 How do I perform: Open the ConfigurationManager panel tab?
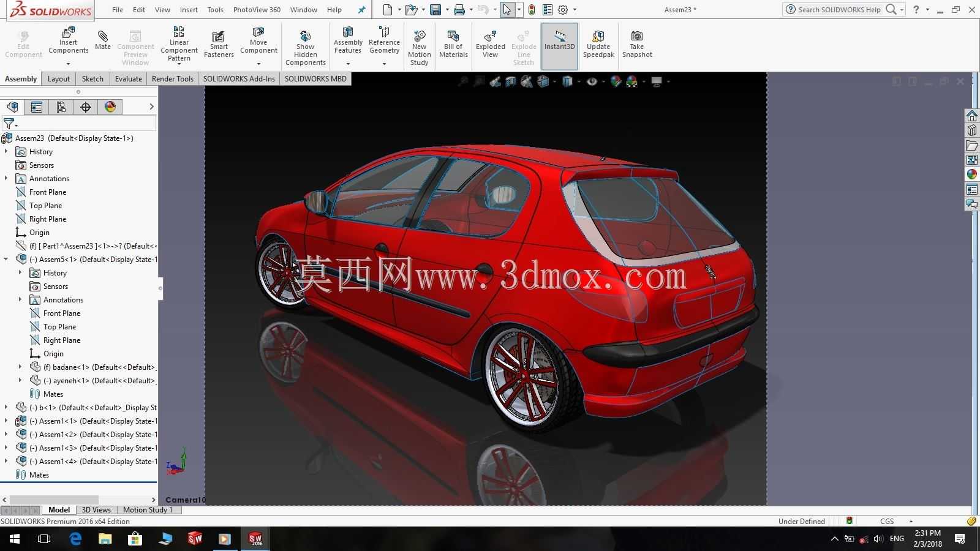pyautogui.click(x=61, y=107)
